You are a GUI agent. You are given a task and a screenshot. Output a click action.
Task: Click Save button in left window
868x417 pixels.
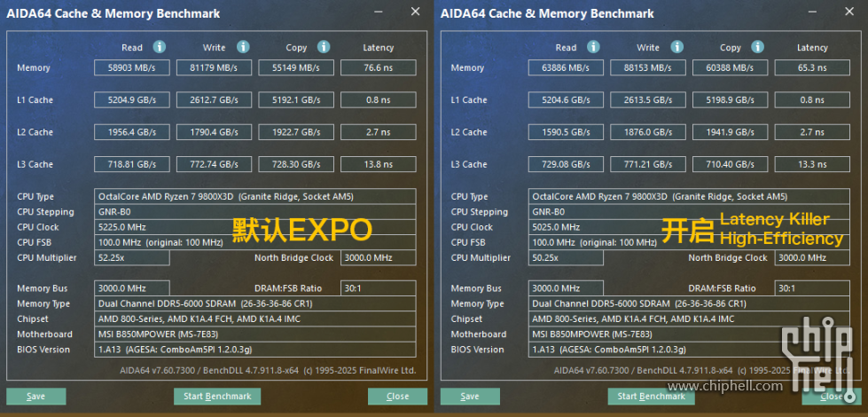36,396
